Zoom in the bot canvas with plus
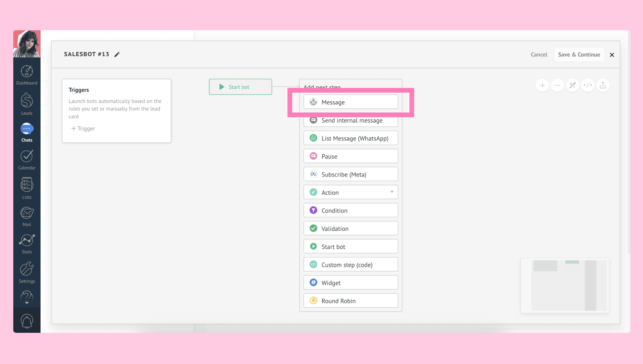The height and width of the screenshot is (364, 643). click(x=542, y=85)
